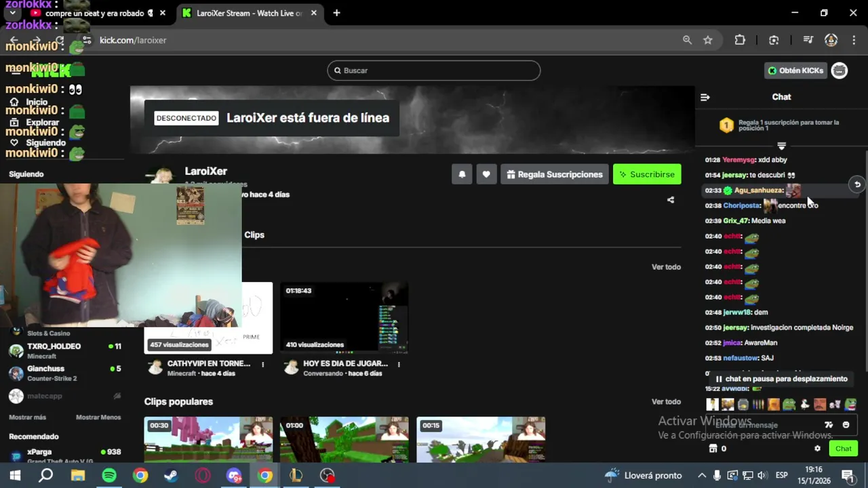Click the Windows search icon
The image size is (868, 488).
point(46,476)
